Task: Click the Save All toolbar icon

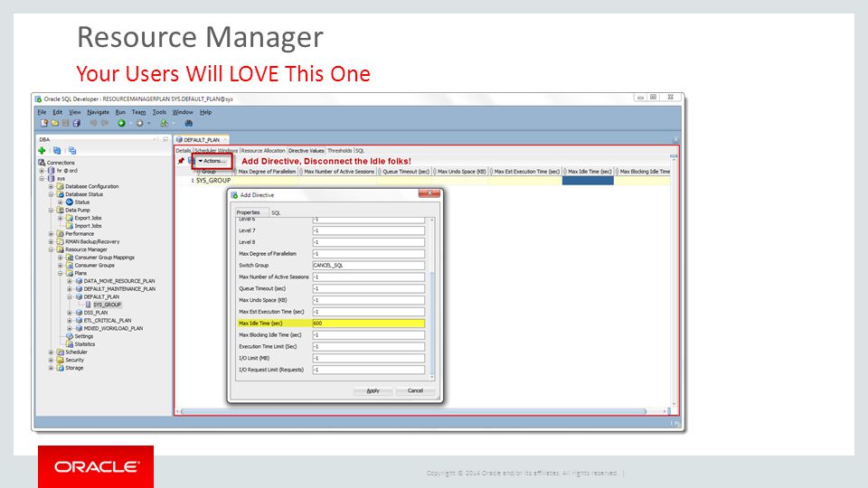Action: pos(77,124)
